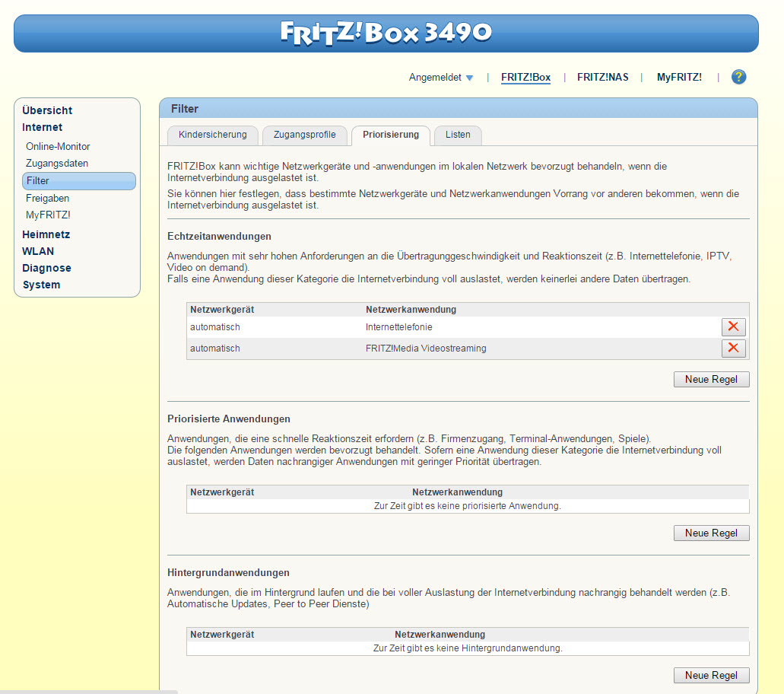Click automatisch in the Internettelefonie row
The image size is (784, 694).
click(x=215, y=327)
